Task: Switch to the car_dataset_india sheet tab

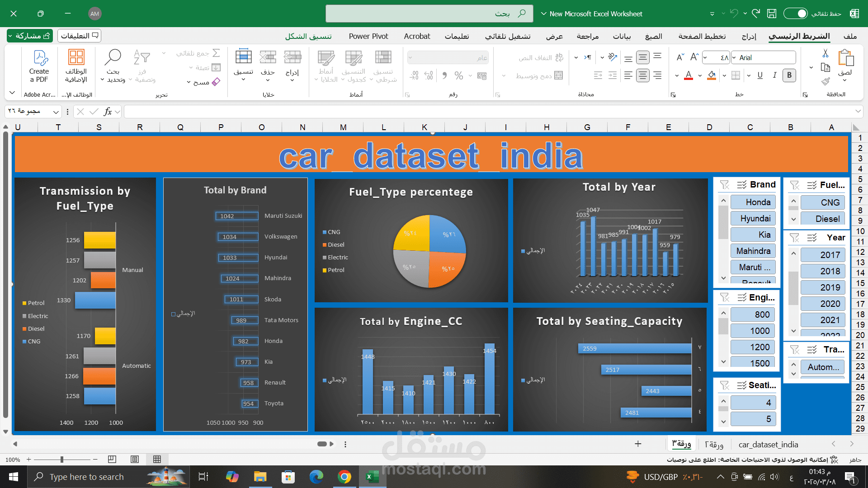Action: tap(768, 444)
